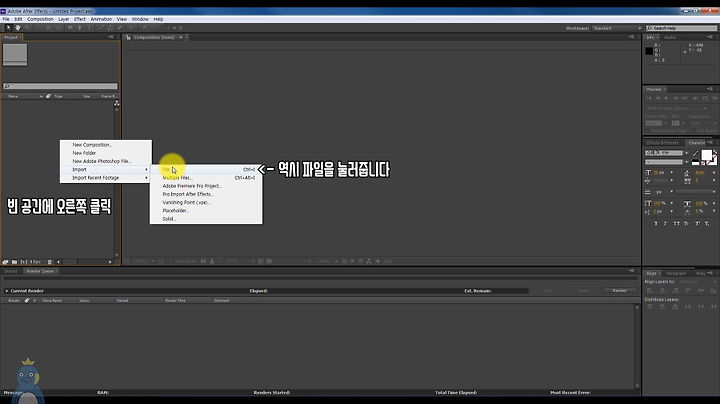Open the Workspace Standard dropdown

[617, 28]
